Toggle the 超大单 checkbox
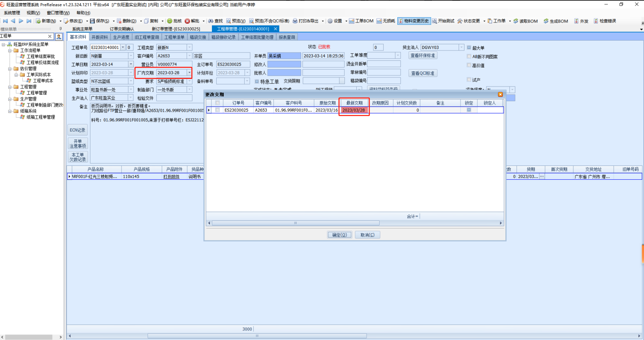This screenshot has height=340, width=644. [x=469, y=47]
